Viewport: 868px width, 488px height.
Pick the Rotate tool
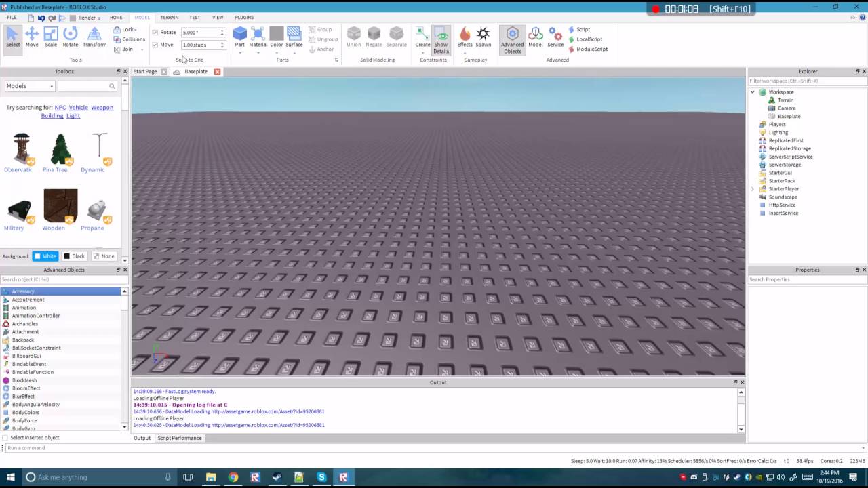(71, 37)
